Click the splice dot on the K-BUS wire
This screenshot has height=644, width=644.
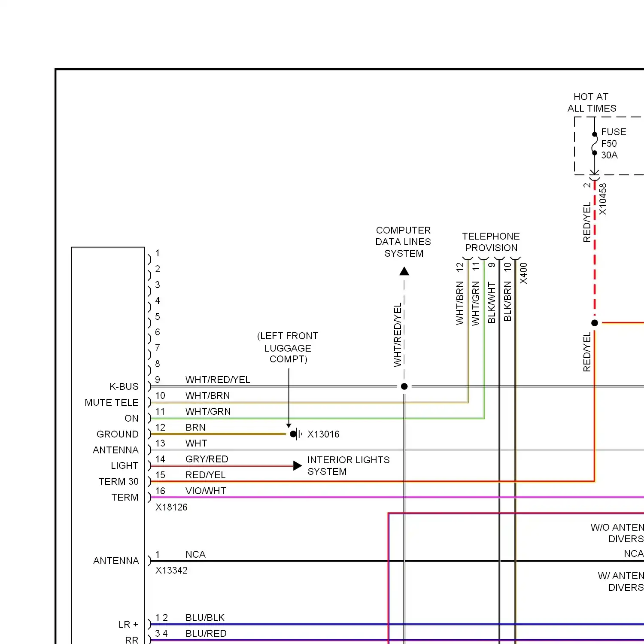pos(404,386)
